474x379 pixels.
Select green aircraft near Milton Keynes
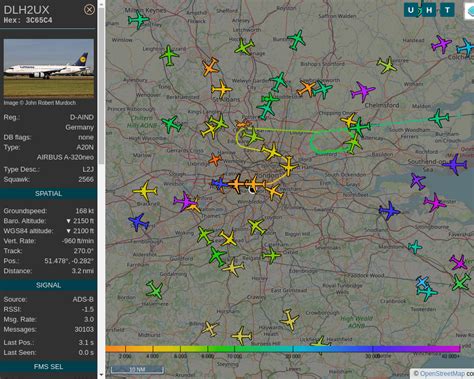pyautogui.click(x=138, y=20)
